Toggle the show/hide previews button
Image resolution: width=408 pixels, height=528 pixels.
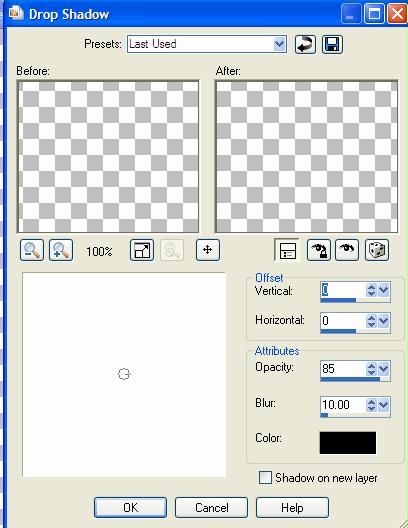click(x=287, y=250)
